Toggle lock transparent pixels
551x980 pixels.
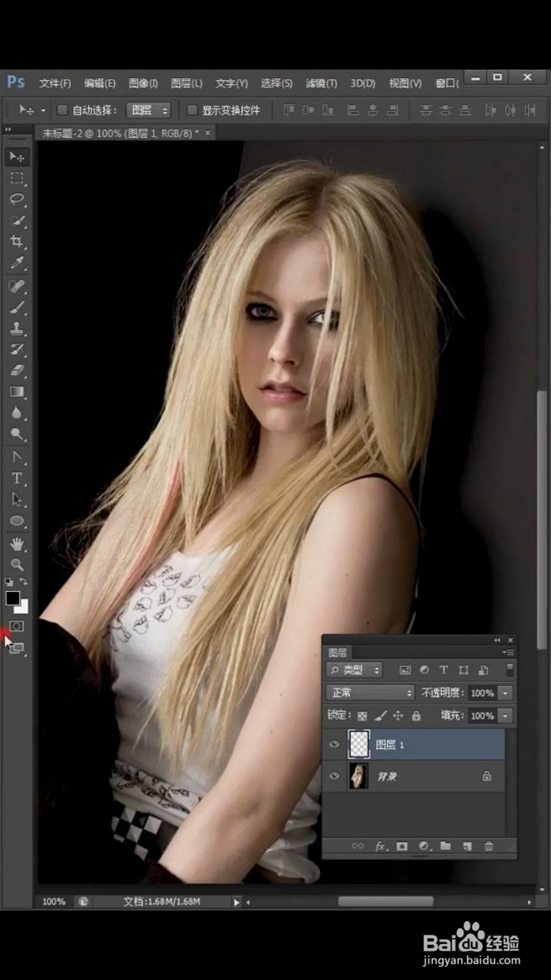[x=363, y=716]
